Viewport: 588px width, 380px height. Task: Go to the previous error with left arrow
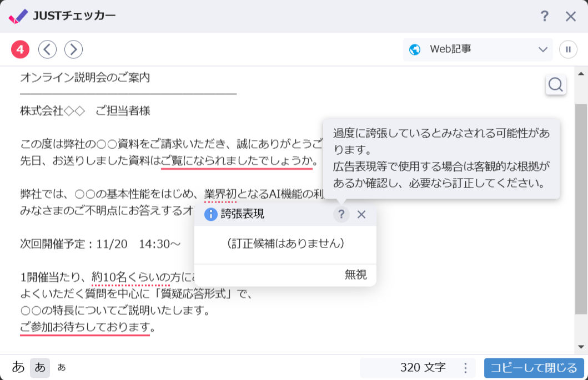(47, 49)
